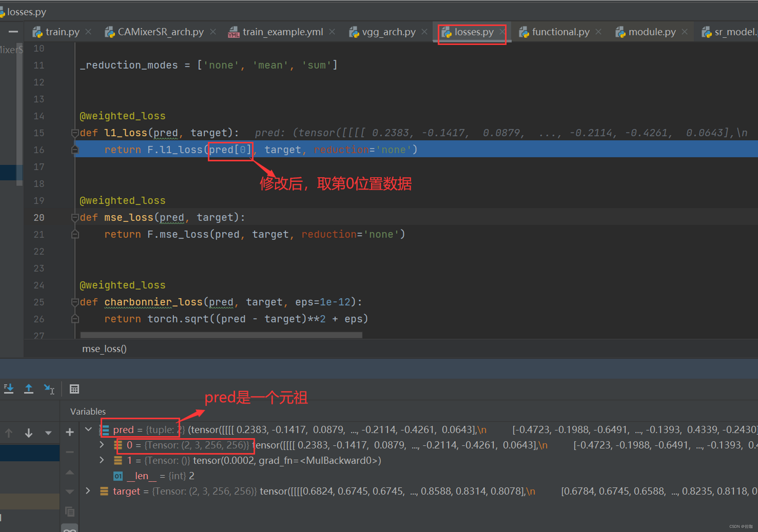Click pred[0] in the highlighted return line
The image size is (758, 532).
pyautogui.click(x=230, y=150)
